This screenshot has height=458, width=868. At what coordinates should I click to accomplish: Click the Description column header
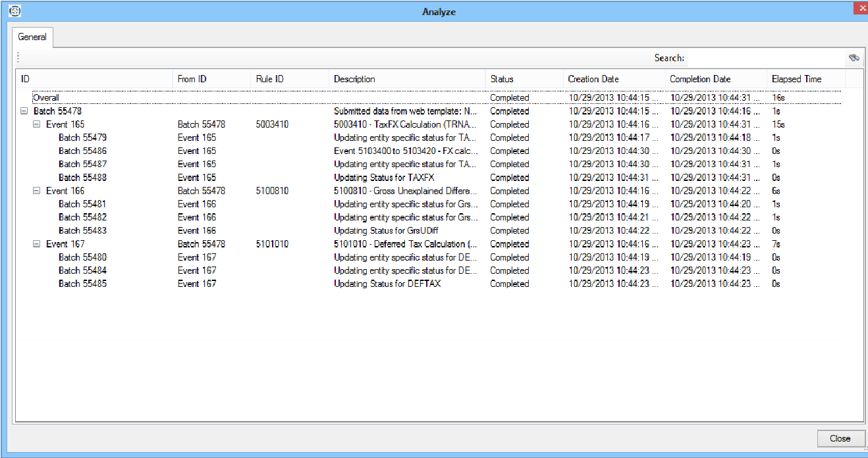[354, 79]
